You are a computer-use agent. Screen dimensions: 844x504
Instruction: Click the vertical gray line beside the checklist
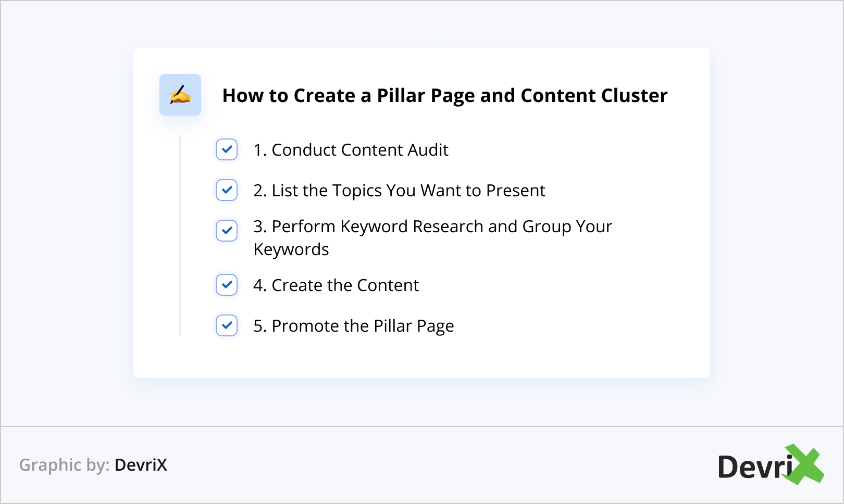(x=180, y=235)
